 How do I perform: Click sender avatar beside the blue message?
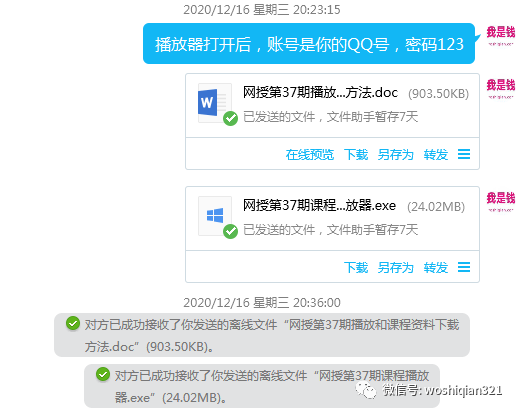[501, 36]
